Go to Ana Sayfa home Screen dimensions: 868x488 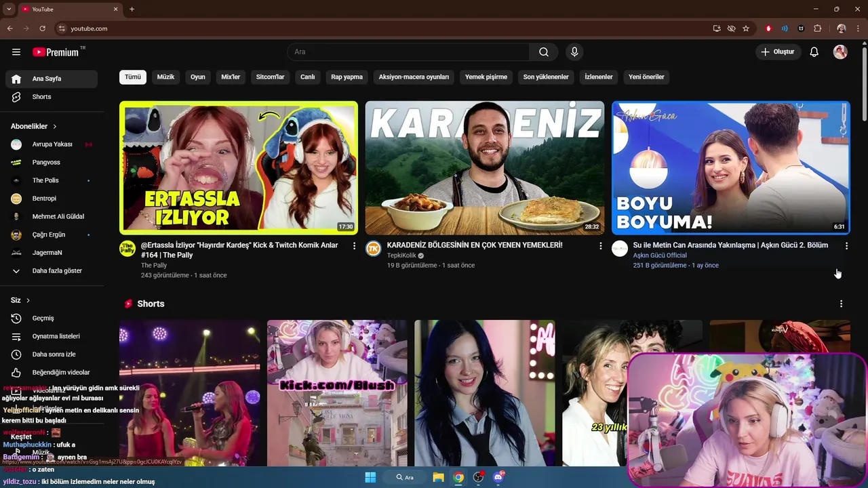(x=52, y=79)
